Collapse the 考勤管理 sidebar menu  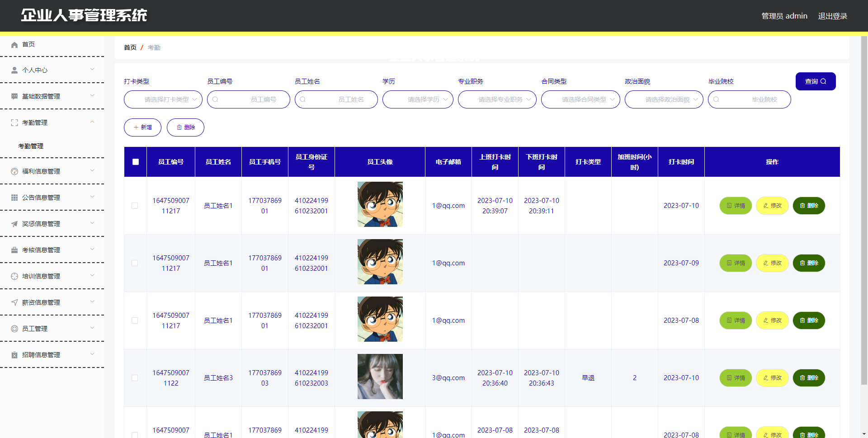[x=52, y=122]
